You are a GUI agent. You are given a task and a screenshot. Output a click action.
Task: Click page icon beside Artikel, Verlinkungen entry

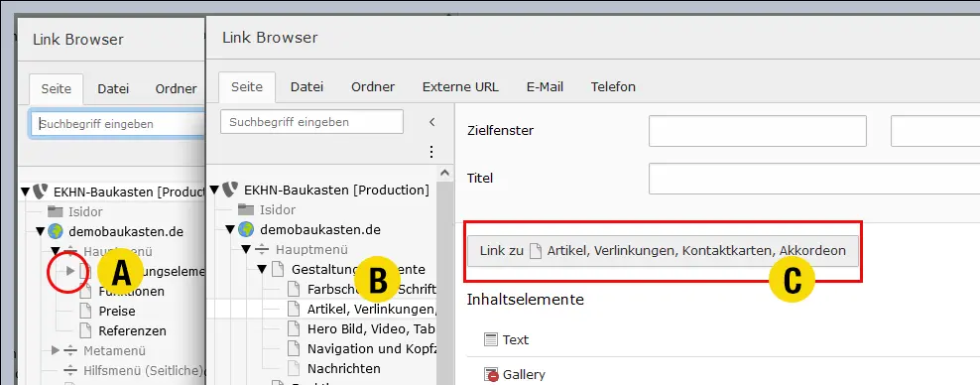294,309
